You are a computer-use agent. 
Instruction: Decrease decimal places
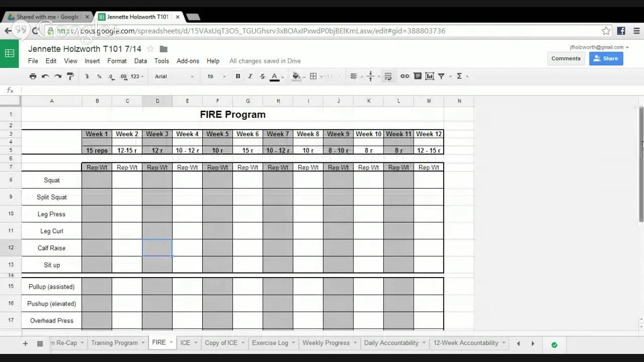pyautogui.click(x=111, y=76)
